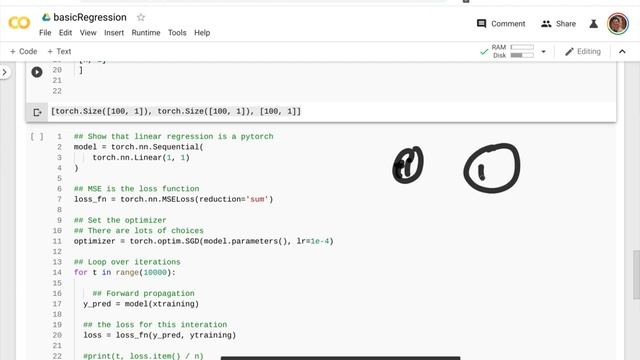Add a new Text cell
This screenshot has height=360, width=640.
click(59, 51)
